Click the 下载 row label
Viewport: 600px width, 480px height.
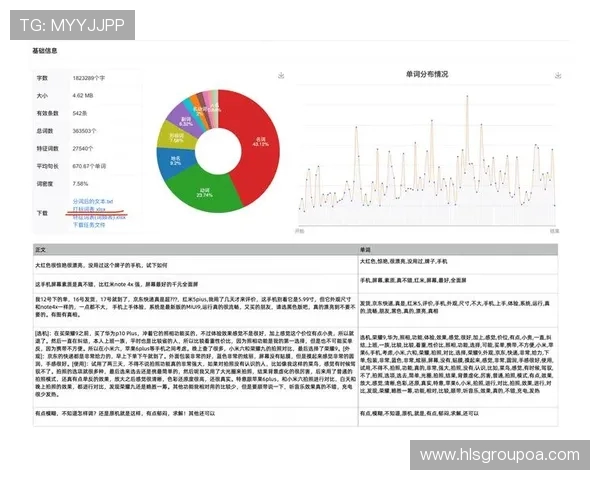(42, 213)
